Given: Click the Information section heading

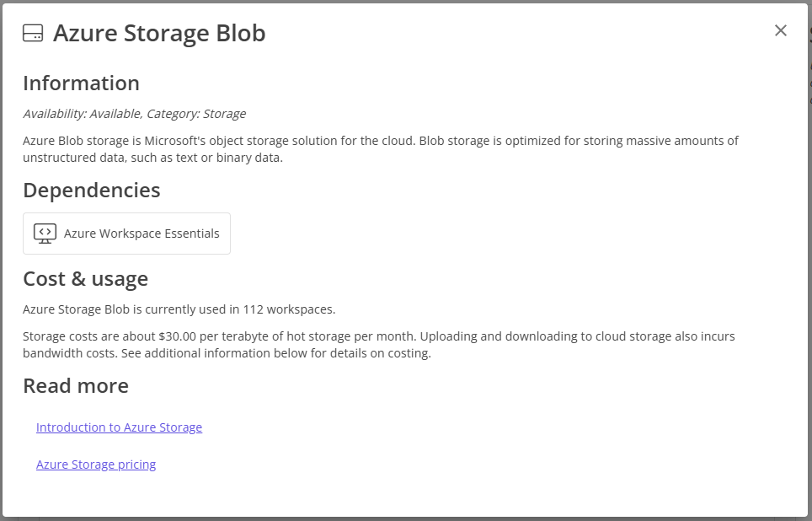Looking at the screenshot, I should [x=81, y=83].
